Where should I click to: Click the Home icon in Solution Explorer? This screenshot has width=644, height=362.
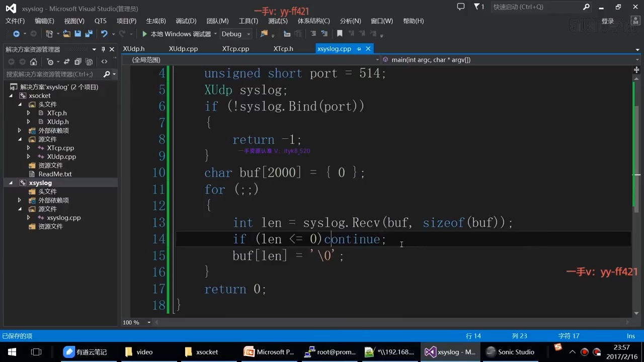coord(33,61)
